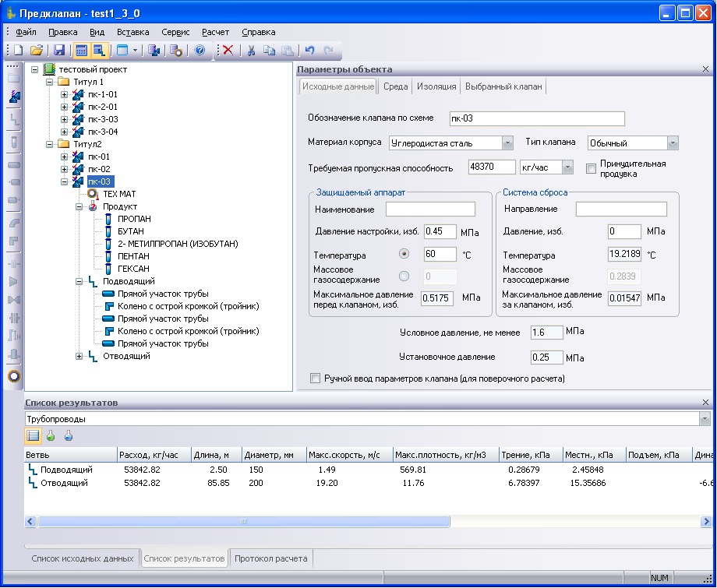
Task: Switch to the Среда tab
Action: coord(395,86)
